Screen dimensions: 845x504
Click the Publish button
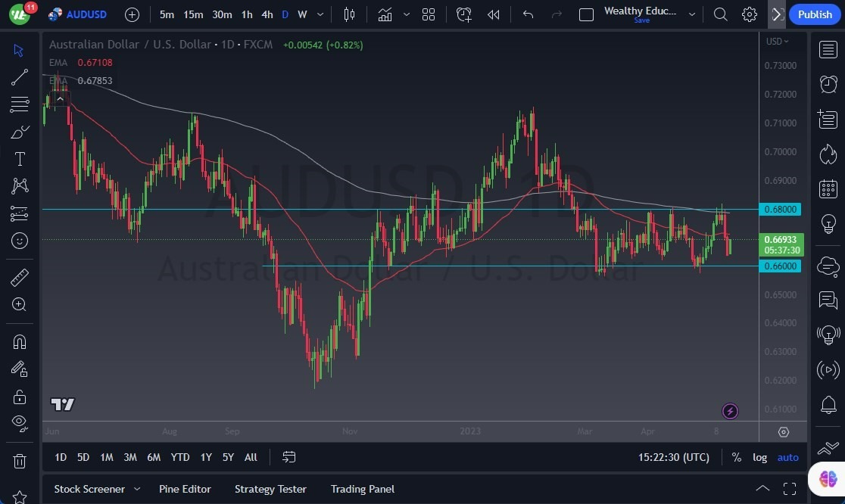click(815, 14)
